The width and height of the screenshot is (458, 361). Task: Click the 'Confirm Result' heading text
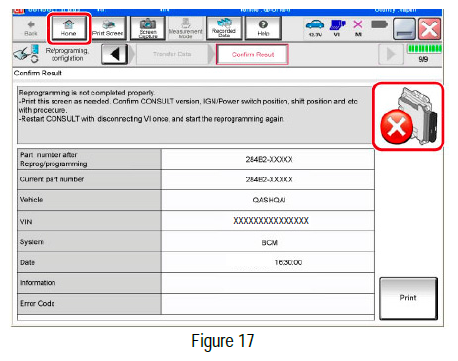[x=38, y=73]
